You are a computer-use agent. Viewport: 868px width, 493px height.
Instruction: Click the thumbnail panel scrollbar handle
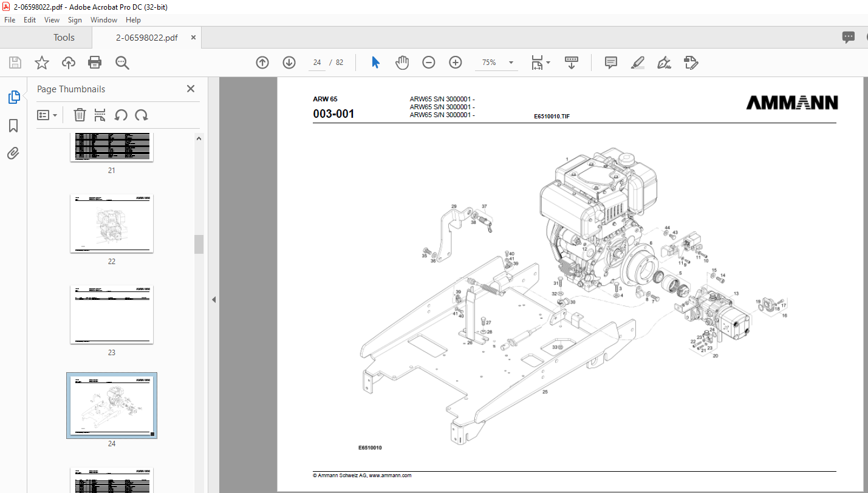click(199, 244)
